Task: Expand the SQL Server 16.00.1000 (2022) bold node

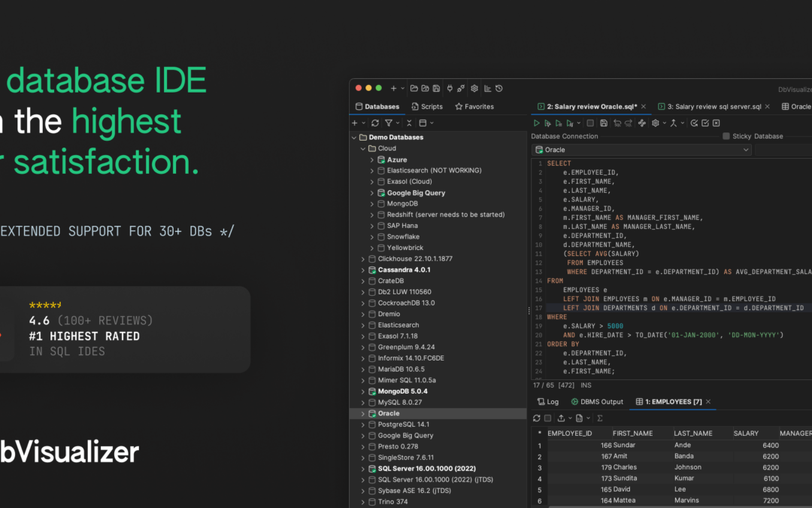Action: (363, 469)
